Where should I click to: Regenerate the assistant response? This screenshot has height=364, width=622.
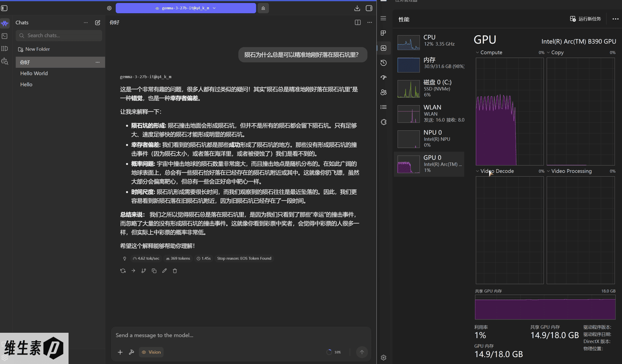coord(123,271)
